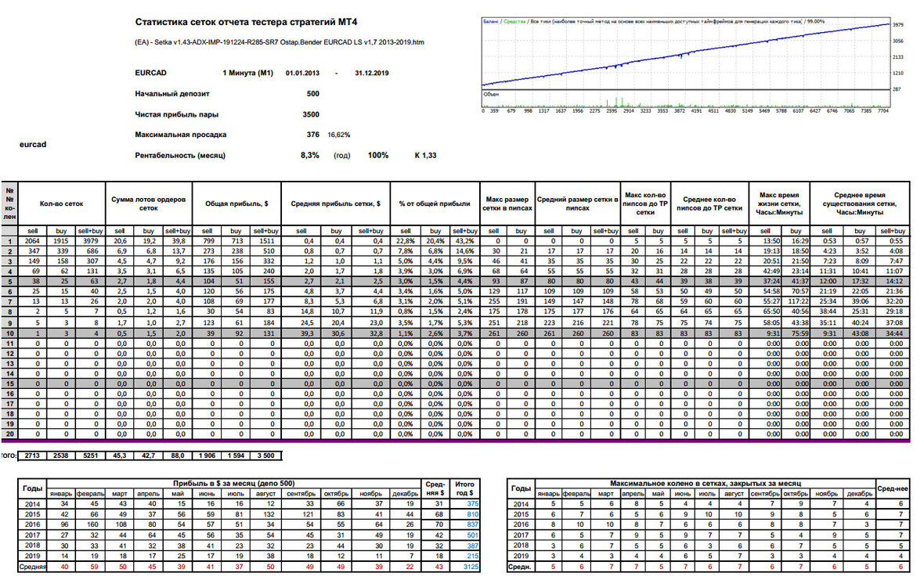Click the "Прибыль в $ за месяц (депо 500)" header

(x=234, y=484)
